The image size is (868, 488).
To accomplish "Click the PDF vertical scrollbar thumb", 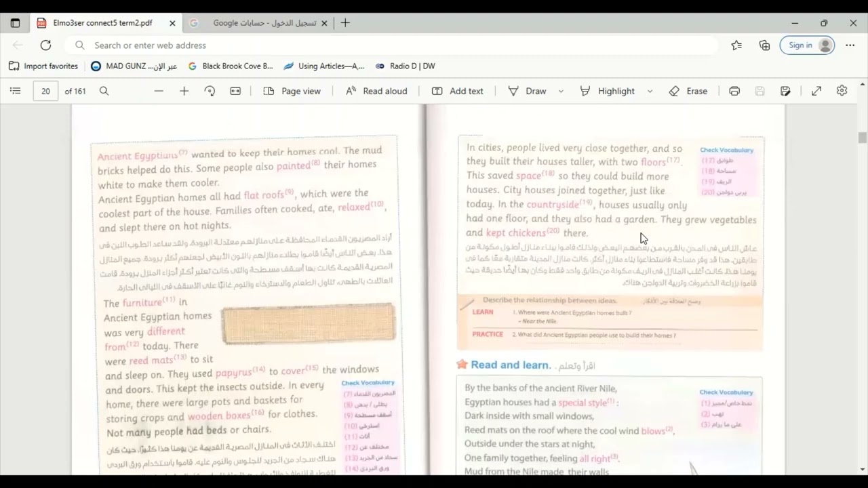I will click(863, 138).
